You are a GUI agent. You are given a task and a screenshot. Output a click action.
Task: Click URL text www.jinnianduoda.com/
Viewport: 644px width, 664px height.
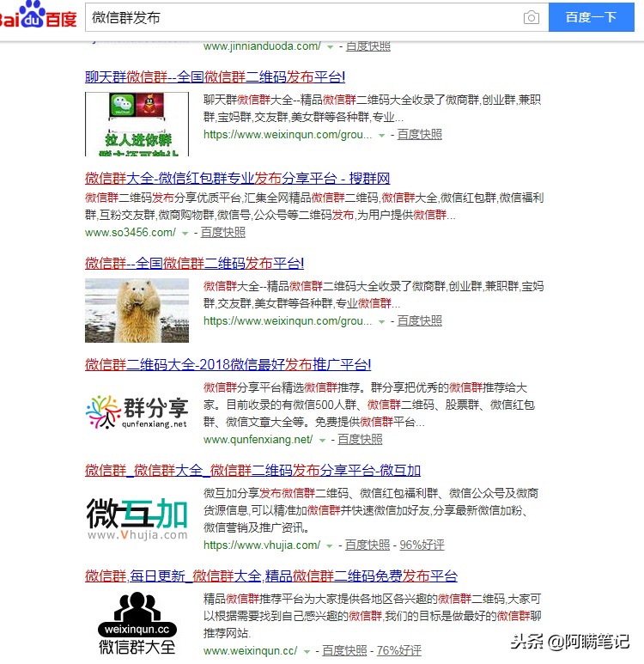262,46
